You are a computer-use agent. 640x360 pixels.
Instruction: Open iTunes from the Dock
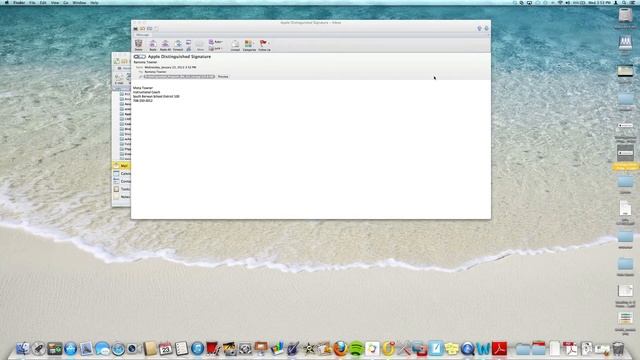click(x=197, y=349)
